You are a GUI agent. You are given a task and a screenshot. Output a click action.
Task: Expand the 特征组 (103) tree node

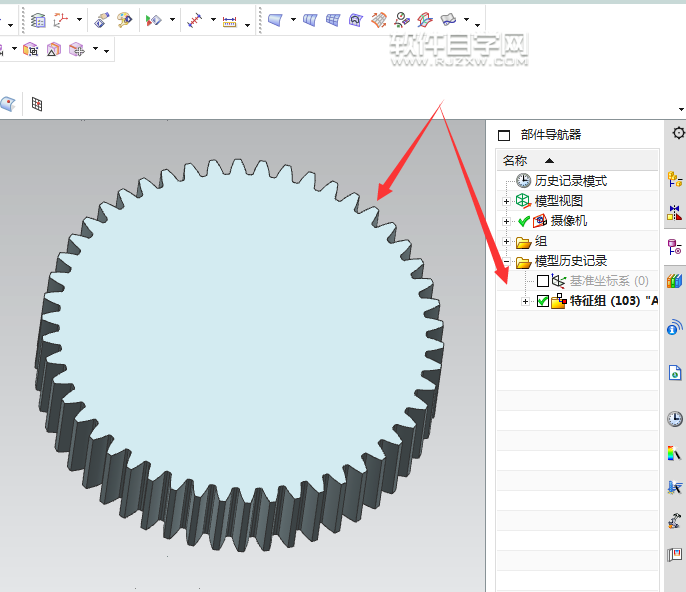[526, 301]
